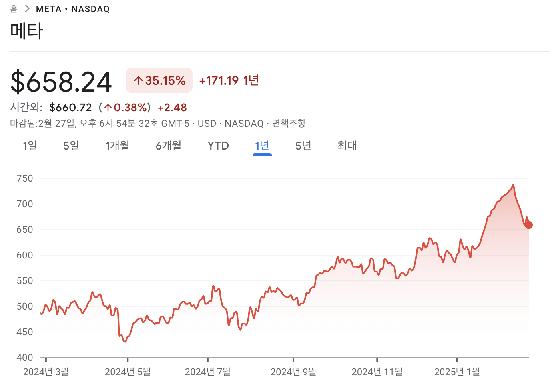
Task: Click the 메타 company title
Action: (26, 31)
